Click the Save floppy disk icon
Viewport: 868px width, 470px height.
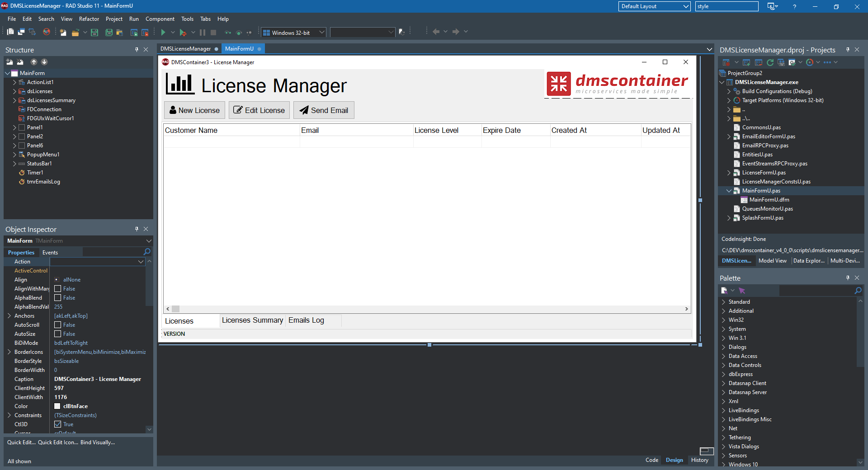click(94, 33)
